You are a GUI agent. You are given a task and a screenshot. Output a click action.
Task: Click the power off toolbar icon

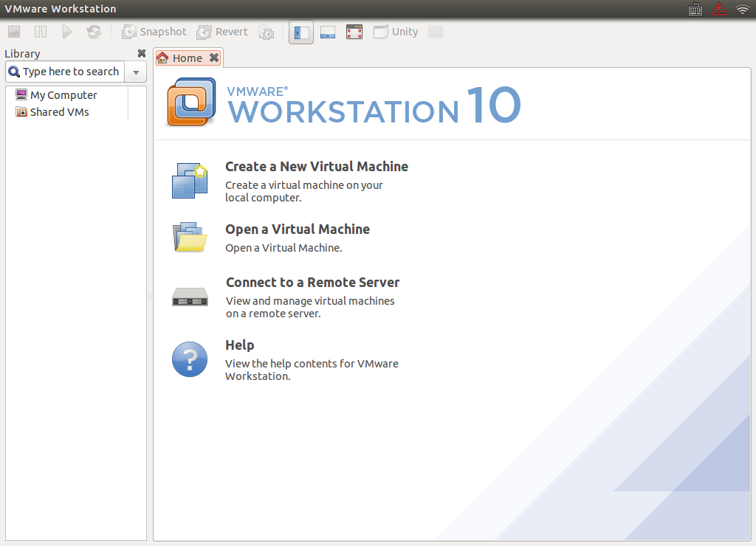click(x=14, y=32)
